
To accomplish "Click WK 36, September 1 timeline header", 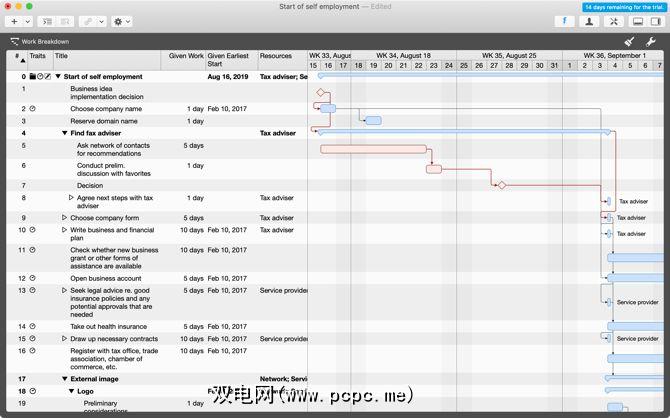I will (614, 56).
